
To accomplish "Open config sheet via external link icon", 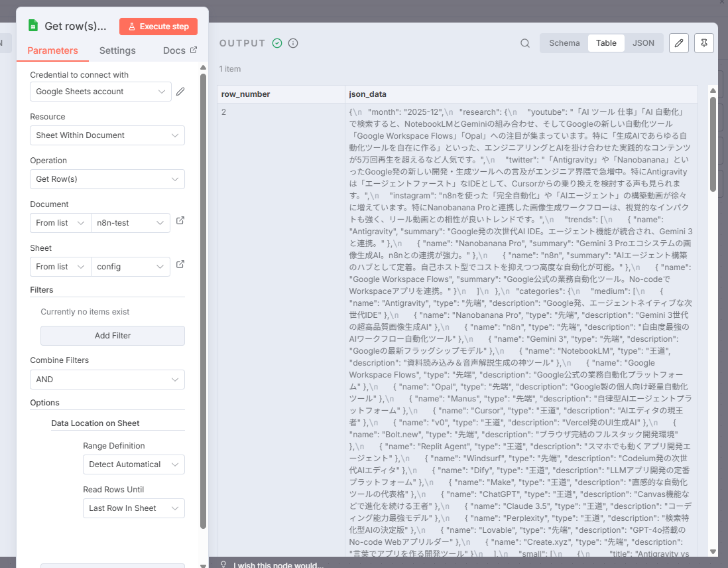I will point(180,265).
